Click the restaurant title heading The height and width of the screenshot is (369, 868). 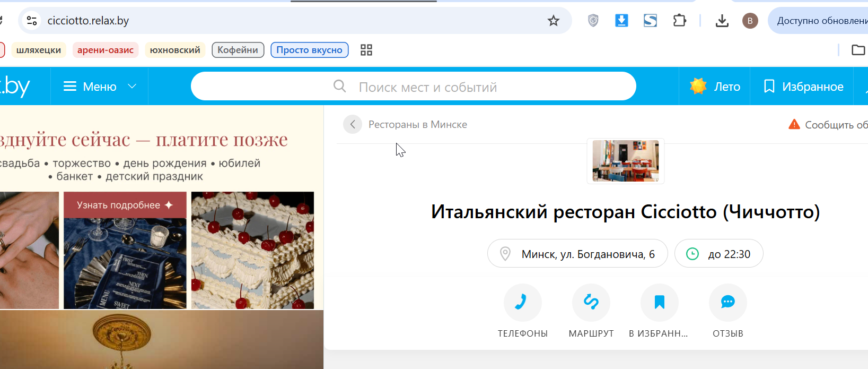coord(626,212)
